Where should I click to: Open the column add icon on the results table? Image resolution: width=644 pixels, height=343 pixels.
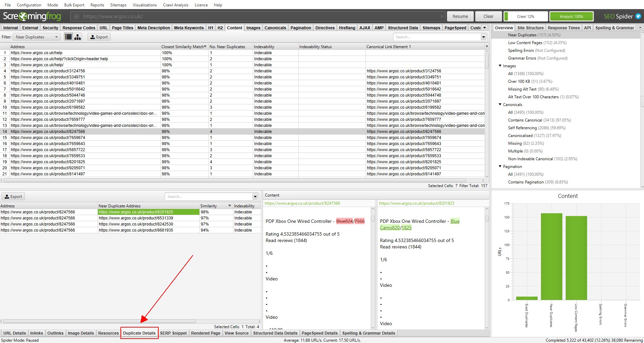click(487, 46)
